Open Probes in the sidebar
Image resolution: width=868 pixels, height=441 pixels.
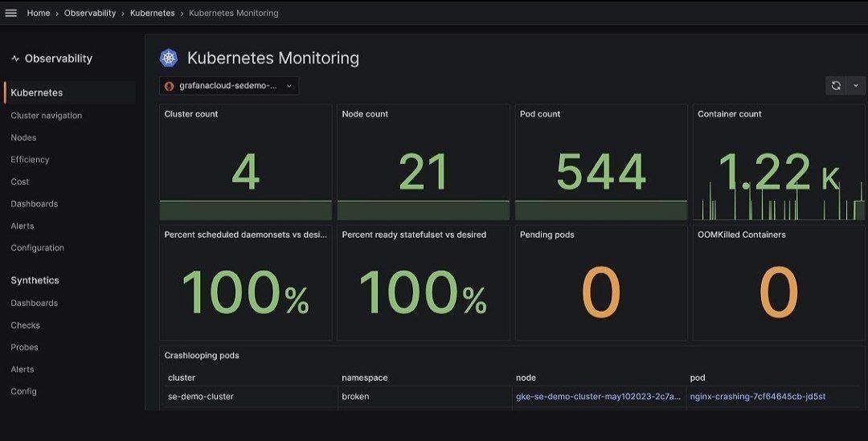pos(24,347)
